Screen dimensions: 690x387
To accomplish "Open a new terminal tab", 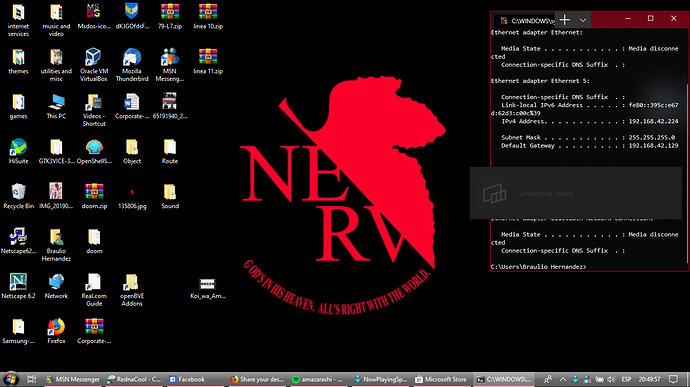I will pos(565,20).
